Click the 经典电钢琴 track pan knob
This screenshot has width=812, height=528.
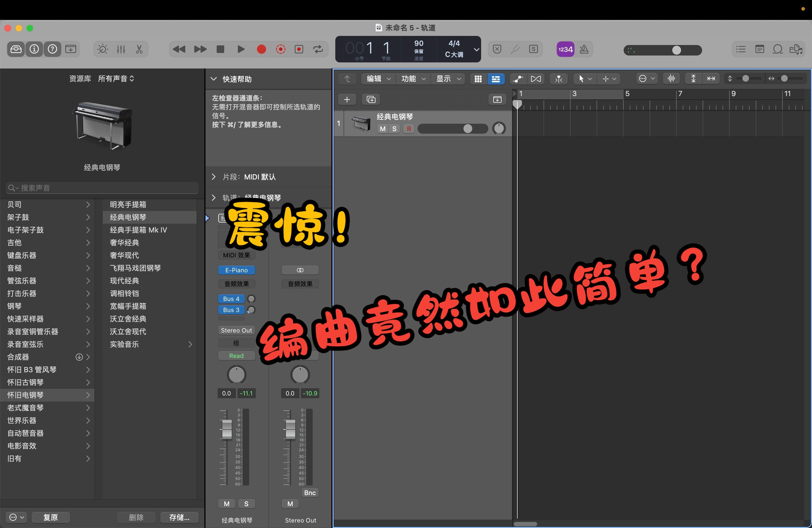click(x=499, y=129)
